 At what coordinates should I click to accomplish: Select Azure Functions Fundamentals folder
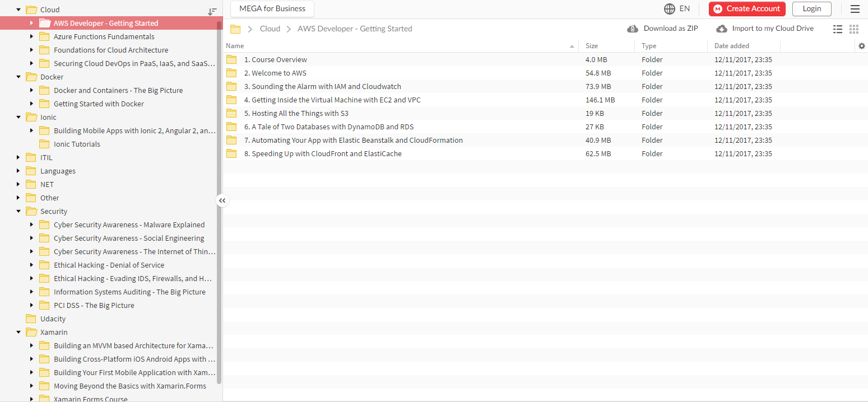tap(104, 36)
